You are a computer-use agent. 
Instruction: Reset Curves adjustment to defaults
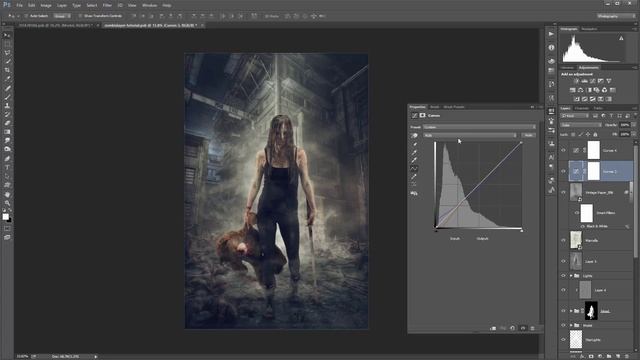[x=513, y=328]
